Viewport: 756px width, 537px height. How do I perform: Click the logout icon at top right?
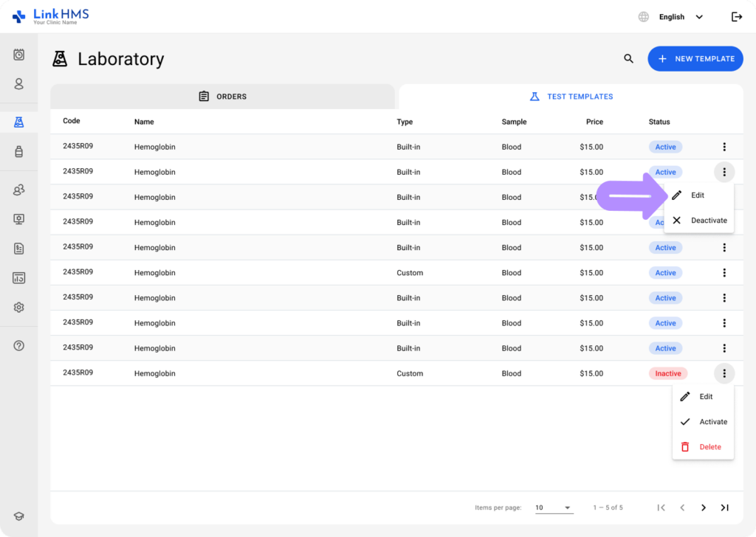click(x=737, y=16)
